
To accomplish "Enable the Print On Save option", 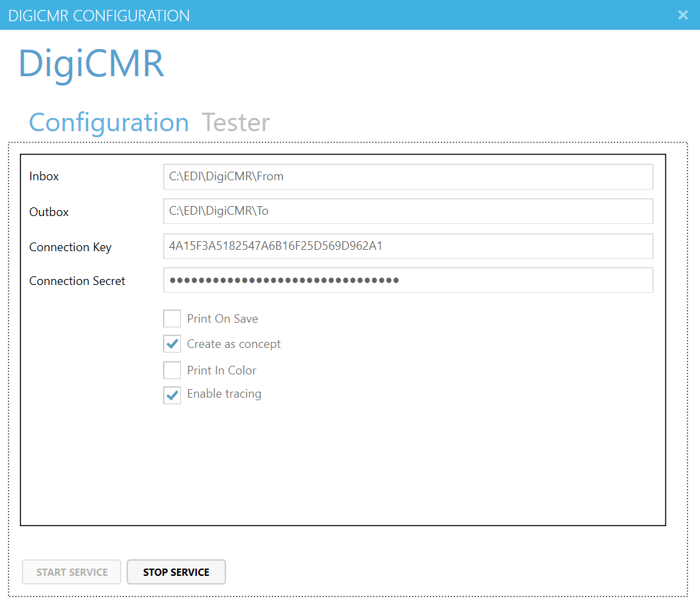I will pos(172,318).
